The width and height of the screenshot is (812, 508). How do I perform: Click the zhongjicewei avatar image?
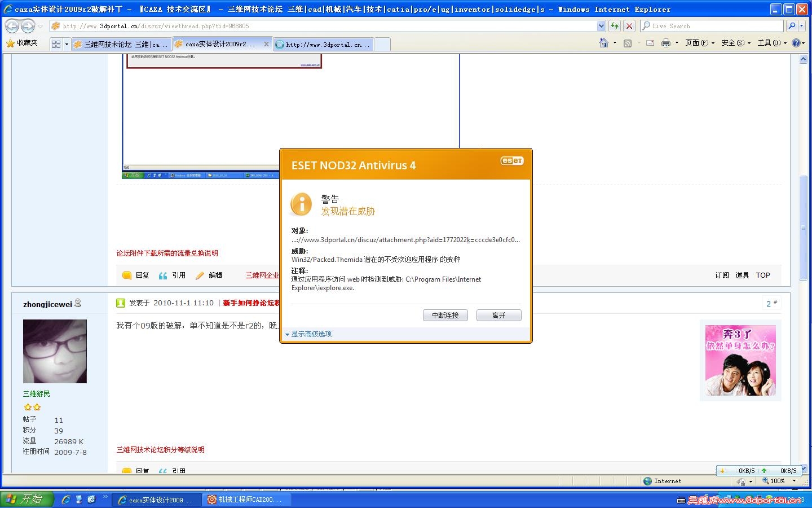(x=55, y=351)
